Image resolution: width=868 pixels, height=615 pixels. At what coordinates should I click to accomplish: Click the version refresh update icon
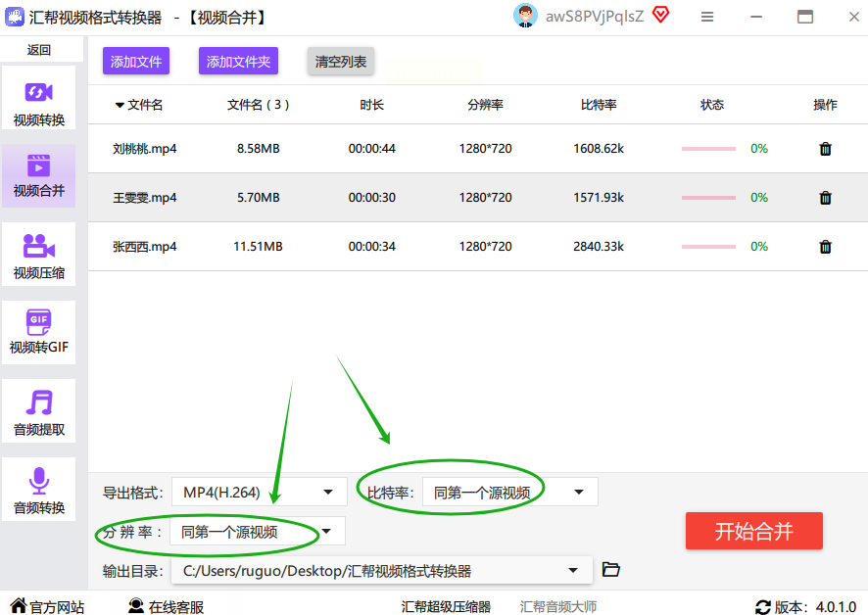pos(763,607)
